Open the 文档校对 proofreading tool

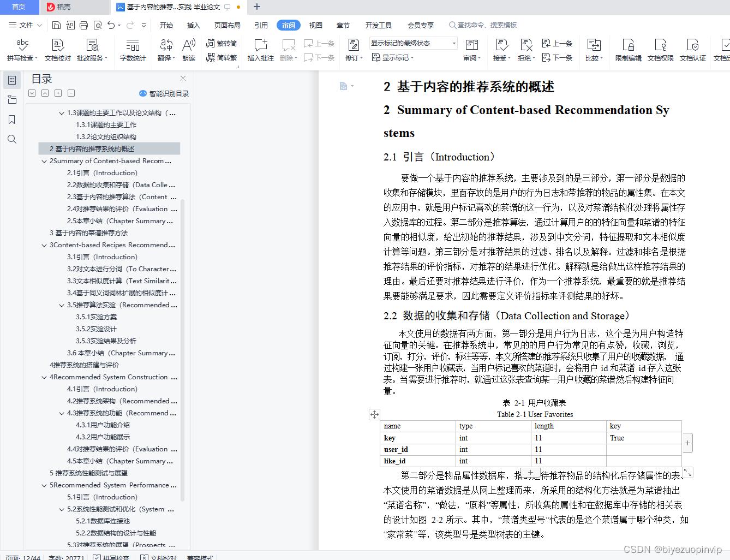[x=58, y=50]
